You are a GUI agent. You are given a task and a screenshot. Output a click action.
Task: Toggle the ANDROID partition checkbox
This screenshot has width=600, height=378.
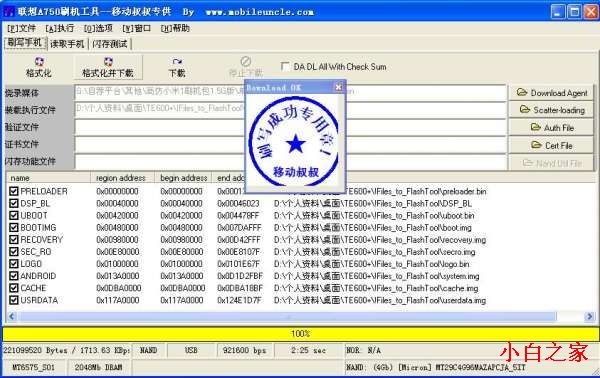pyautogui.click(x=14, y=276)
